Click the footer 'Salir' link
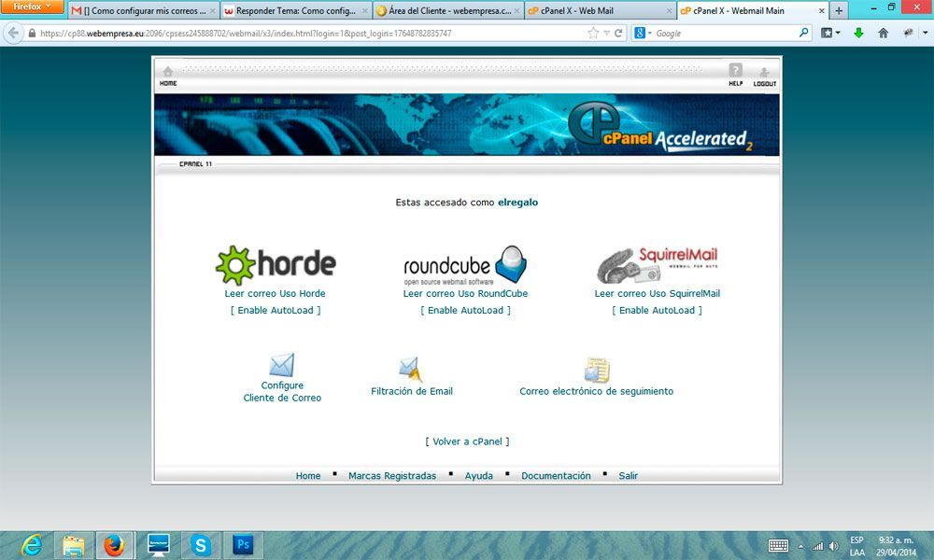This screenshot has width=934, height=560. click(628, 475)
